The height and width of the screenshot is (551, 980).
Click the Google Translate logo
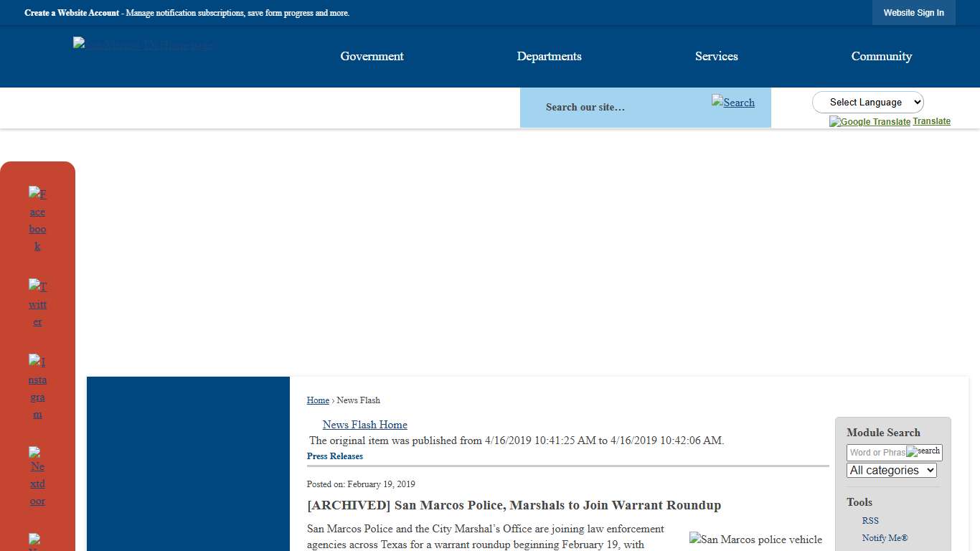tap(870, 122)
